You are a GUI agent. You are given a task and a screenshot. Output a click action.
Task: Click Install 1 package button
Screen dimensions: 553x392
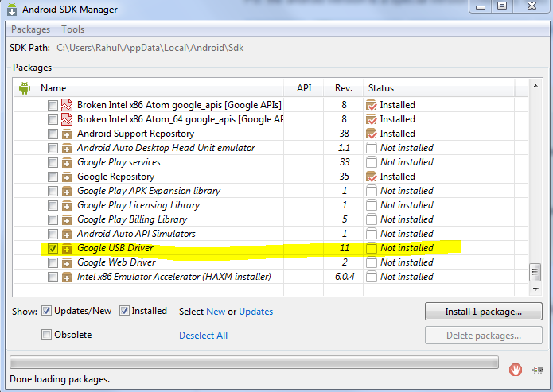[x=484, y=312]
